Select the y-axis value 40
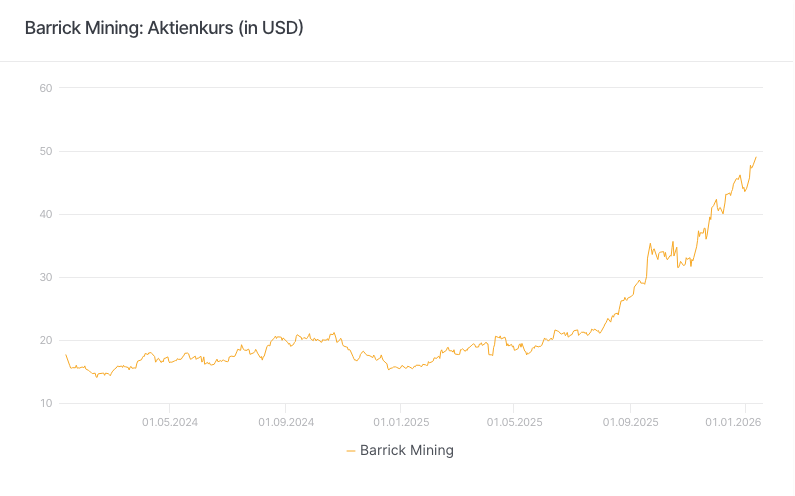 click(x=46, y=214)
